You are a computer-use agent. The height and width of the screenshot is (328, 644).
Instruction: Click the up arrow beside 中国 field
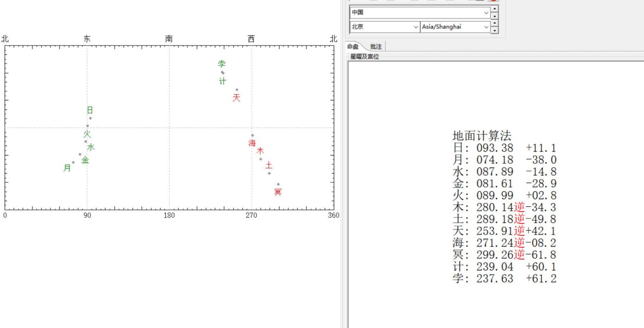coord(495,9)
